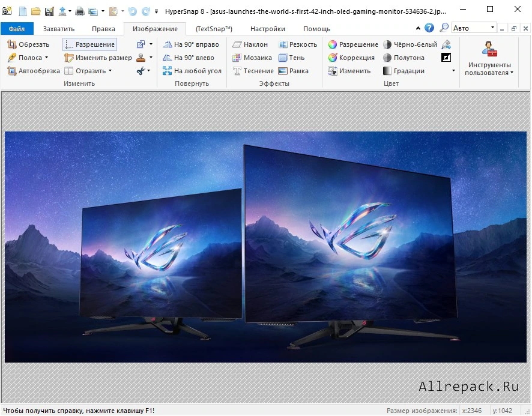This screenshot has width=532, height=416.
Task: Open the Помощь tab
Action: [316, 29]
